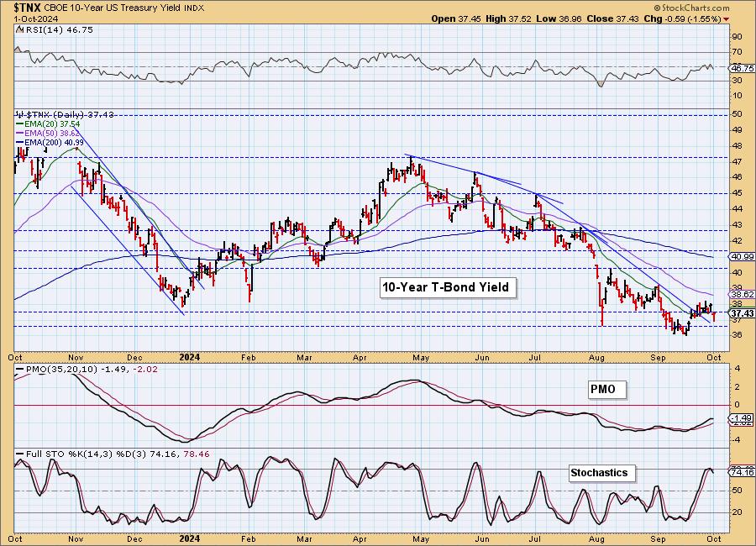Click 'Feb' on the price panel date axis

[x=248, y=357]
